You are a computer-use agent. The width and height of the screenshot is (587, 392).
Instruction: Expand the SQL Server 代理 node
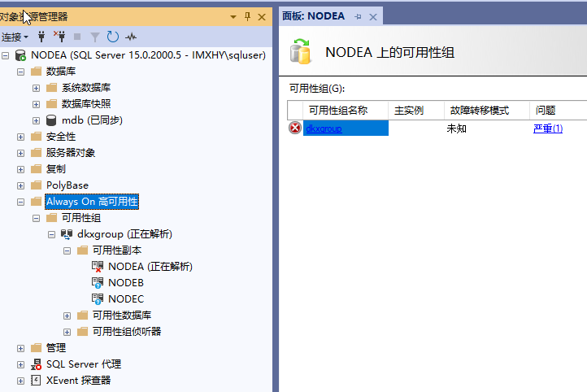[20, 364]
